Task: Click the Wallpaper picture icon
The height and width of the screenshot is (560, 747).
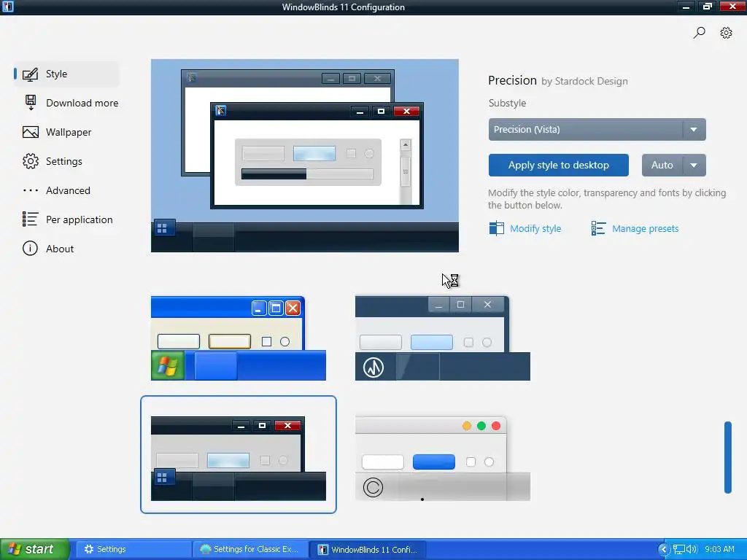Action: coord(31,133)
